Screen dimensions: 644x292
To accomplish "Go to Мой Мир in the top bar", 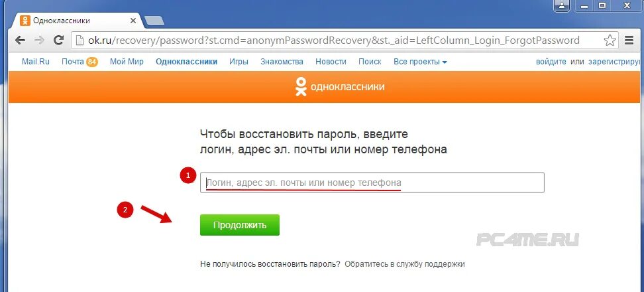I will [x=127, y=62].
